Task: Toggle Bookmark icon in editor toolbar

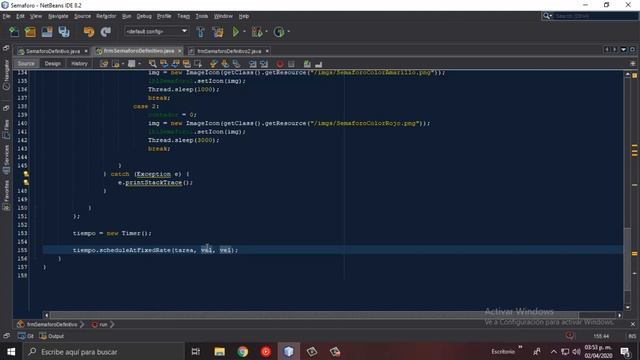Action: (236, 64)
